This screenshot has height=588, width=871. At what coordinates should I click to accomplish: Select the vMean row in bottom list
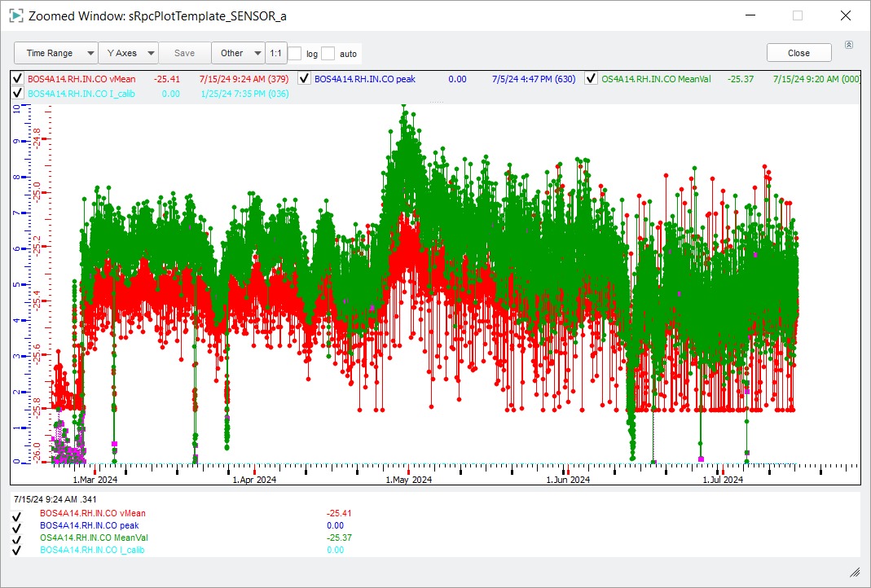click(93, 514)
